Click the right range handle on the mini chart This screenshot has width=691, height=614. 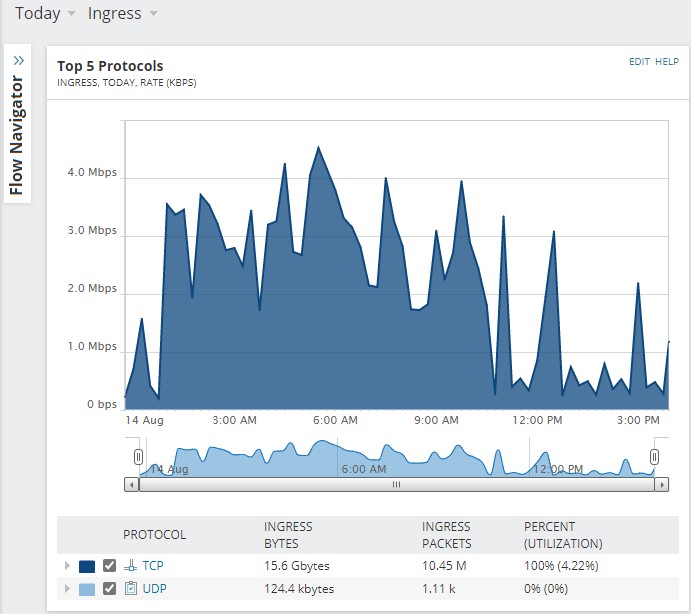coord(654,457)
